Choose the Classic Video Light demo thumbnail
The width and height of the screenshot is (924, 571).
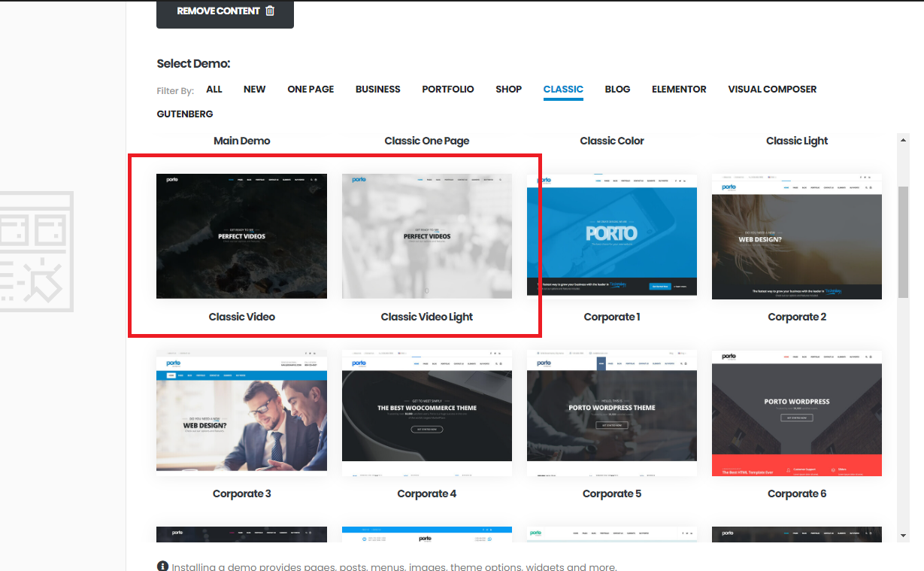click(x=427, y=236)
